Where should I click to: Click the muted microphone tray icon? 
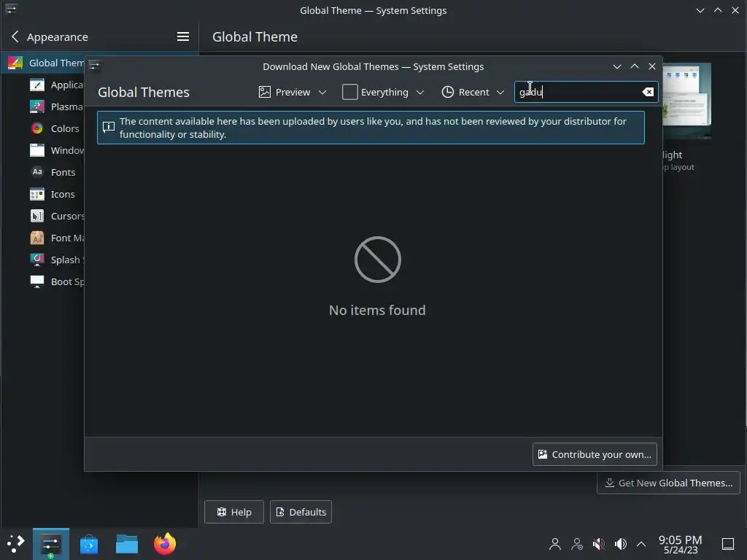[x=599, y=544]
